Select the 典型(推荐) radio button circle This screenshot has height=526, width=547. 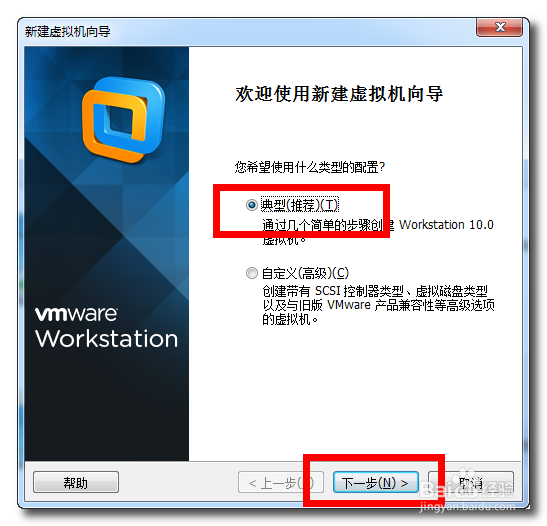pyautogui.click(x=252, y=205)
